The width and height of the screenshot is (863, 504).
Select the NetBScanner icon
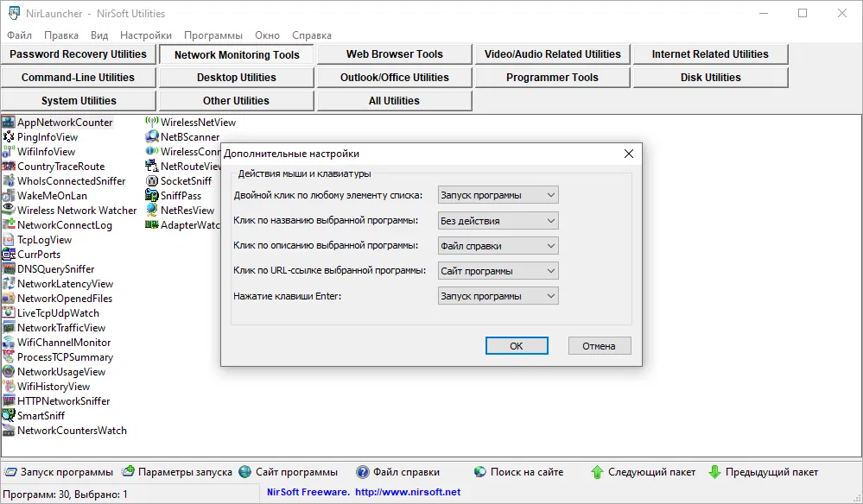point(152,137)
